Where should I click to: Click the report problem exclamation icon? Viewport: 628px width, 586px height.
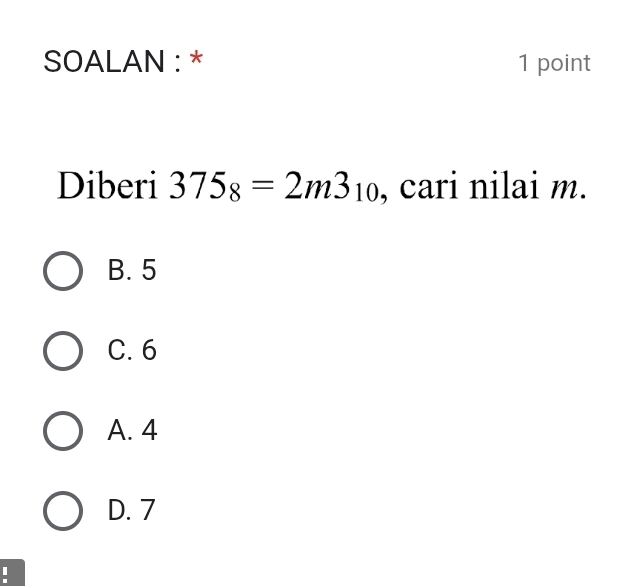coord(9,574)
